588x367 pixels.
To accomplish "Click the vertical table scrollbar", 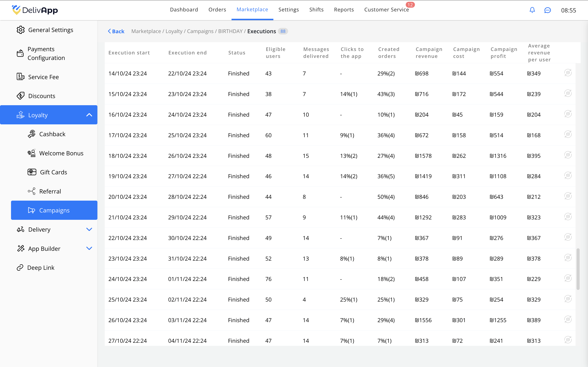I will [x=578, y=269].
